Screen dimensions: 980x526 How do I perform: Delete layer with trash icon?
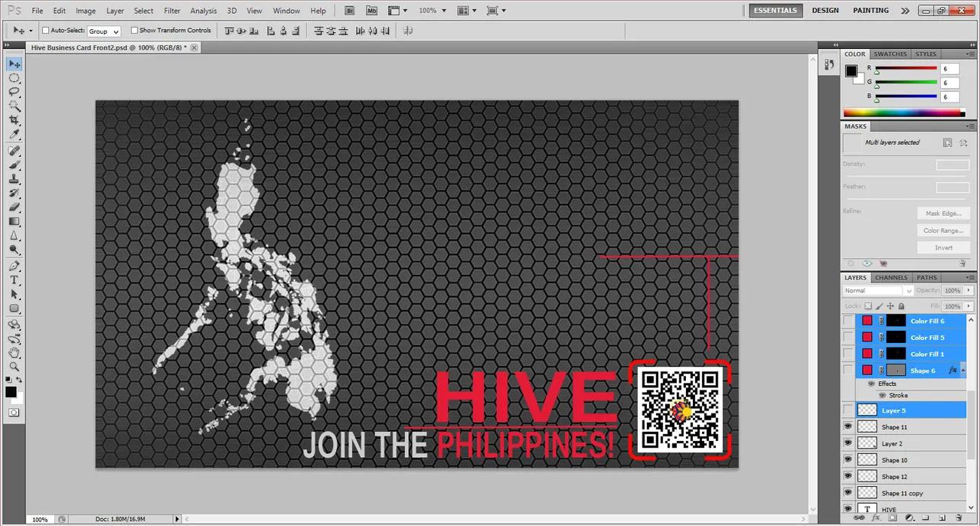(x=957, y=518)
